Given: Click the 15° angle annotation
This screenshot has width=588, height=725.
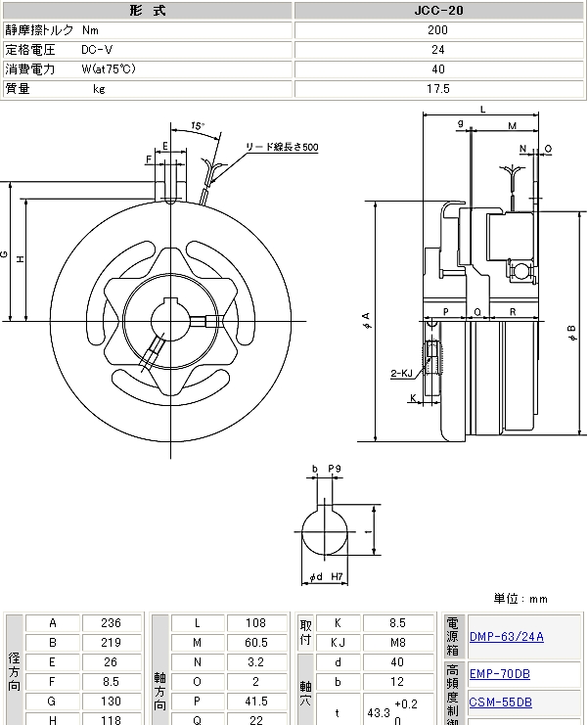Looking at the screenshot, I should pyautogui.click(x=197, y=127).
